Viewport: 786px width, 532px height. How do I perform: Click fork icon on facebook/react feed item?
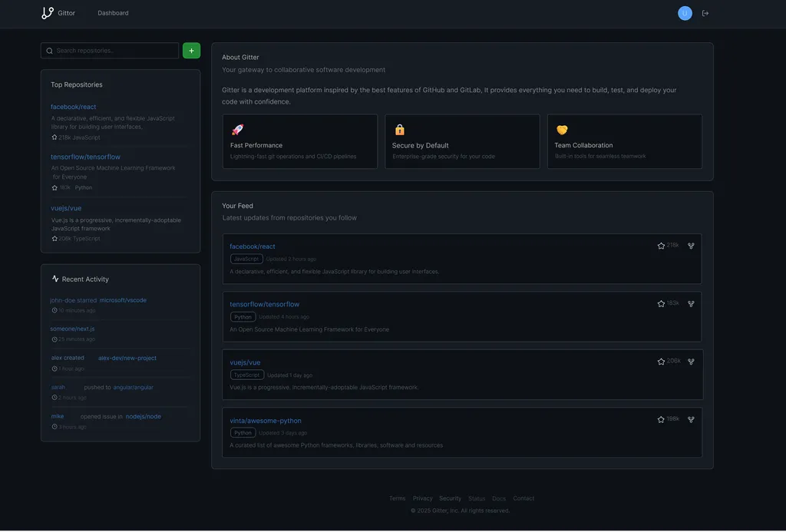(691, 246)
